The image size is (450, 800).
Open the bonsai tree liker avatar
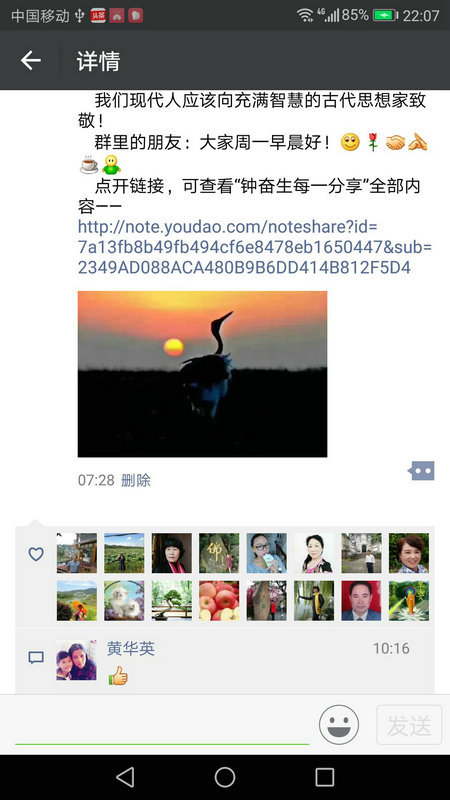tap(171, 601)
